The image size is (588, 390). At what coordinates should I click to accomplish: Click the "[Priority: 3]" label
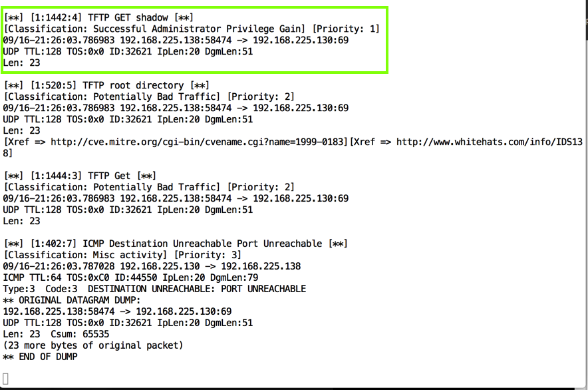[x=208, y=255]
